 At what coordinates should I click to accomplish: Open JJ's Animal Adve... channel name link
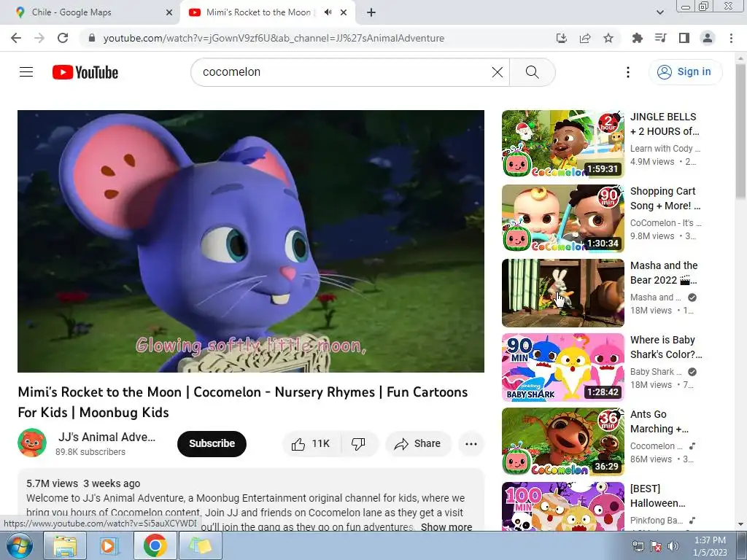[x=107, y=437]
